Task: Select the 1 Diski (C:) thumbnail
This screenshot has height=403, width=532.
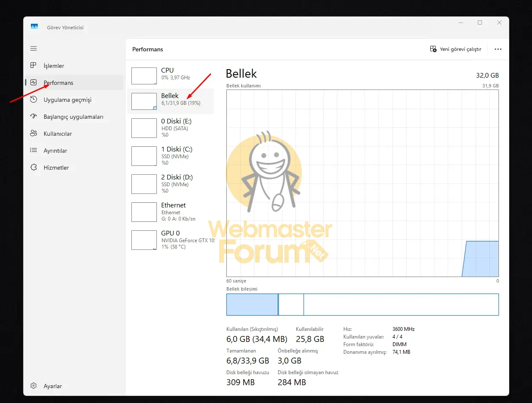Action: click(144, 156)
